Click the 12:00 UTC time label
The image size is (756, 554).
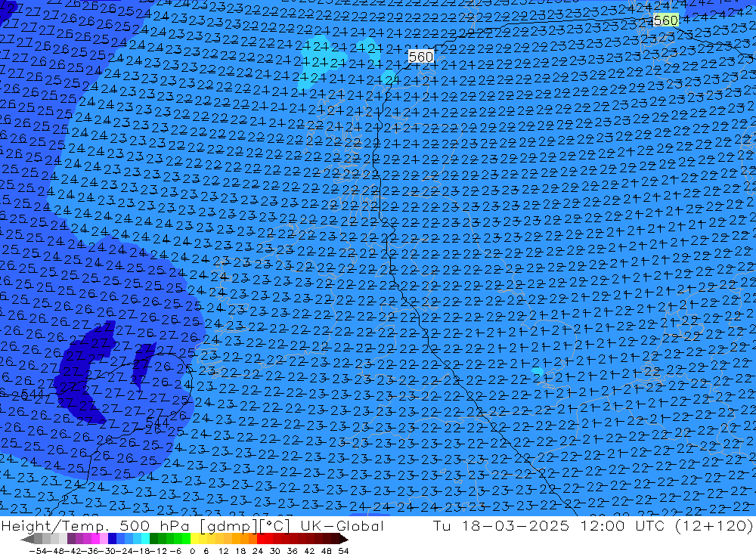pos(621,526)
